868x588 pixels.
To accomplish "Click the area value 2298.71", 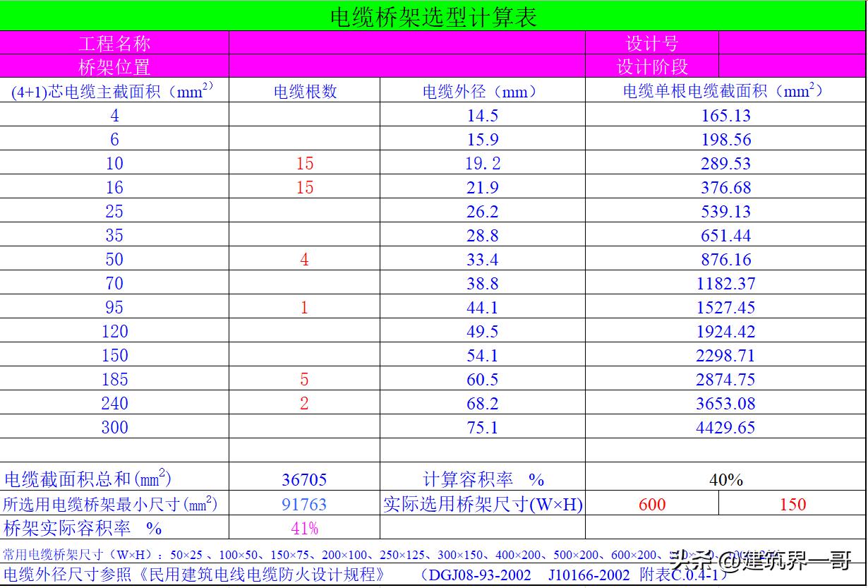I will tap(726, 355).
